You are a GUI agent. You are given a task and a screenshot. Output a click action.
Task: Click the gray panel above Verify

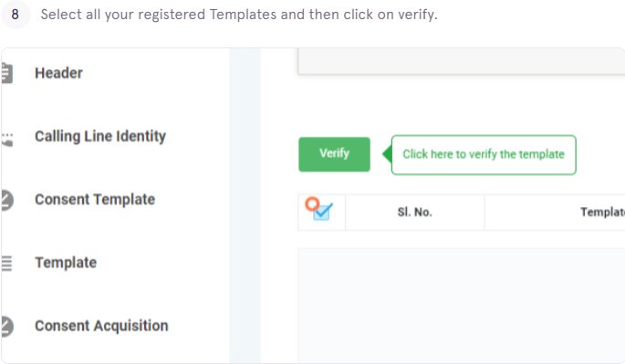pos(461,61)
